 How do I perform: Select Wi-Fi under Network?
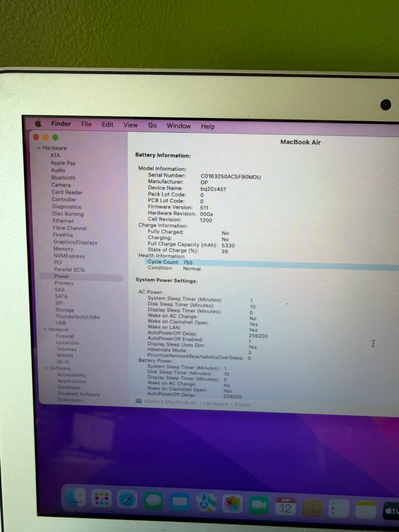coord(63,362)
